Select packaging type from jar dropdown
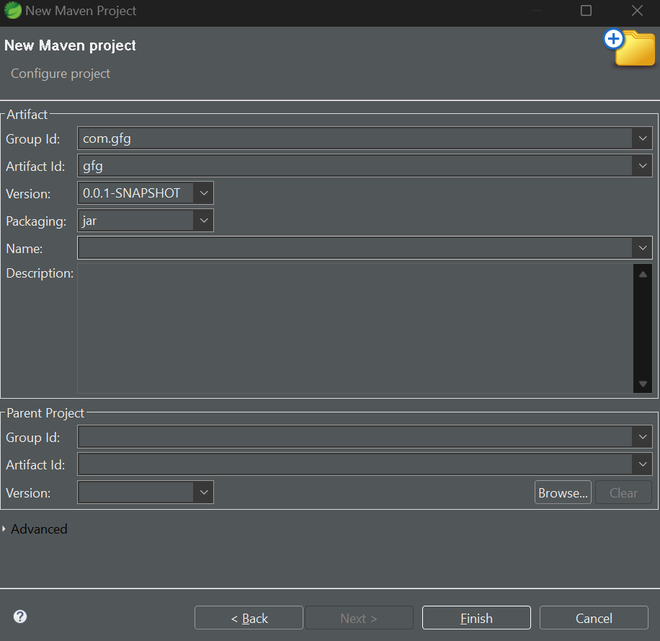Image resolution: width=660 pixels, height=641 pixels. coord(203,221)
